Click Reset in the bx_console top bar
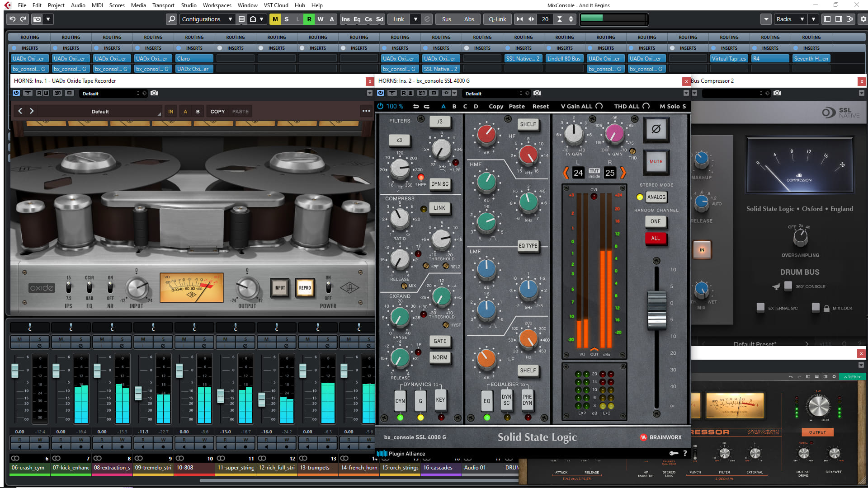The width and height of the screenshot is (868, 488). pos(541,107)
